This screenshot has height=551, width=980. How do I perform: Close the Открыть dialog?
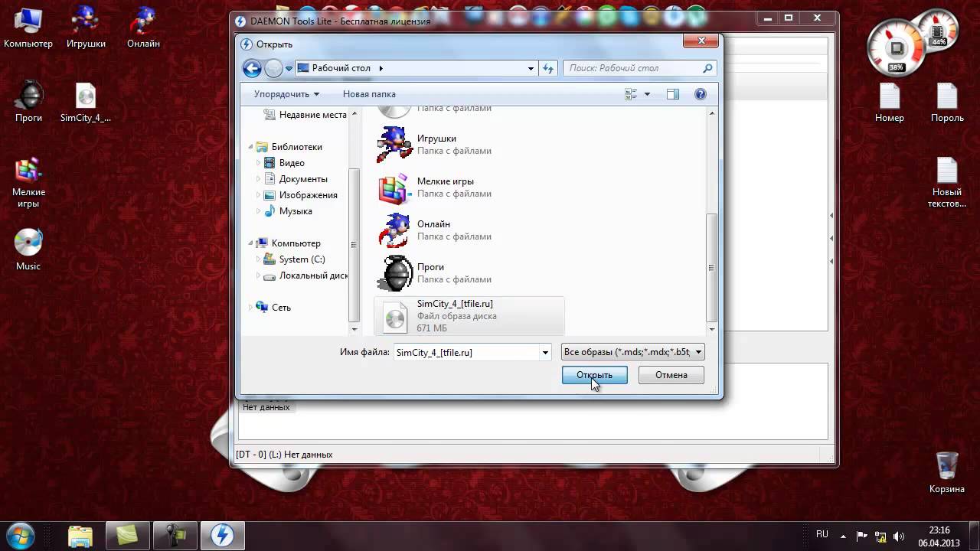coord(701,41)
